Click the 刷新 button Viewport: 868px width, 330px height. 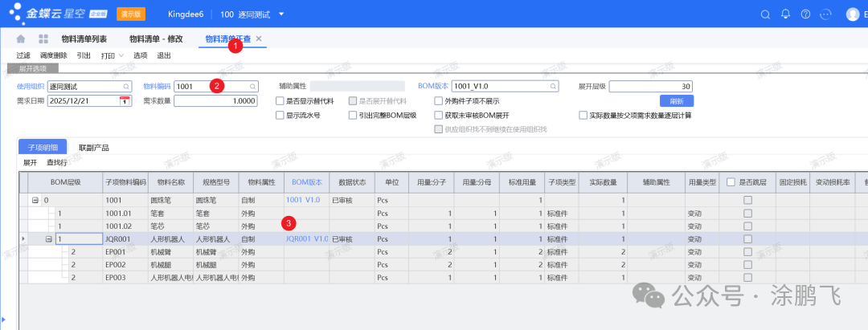[675, 101]
